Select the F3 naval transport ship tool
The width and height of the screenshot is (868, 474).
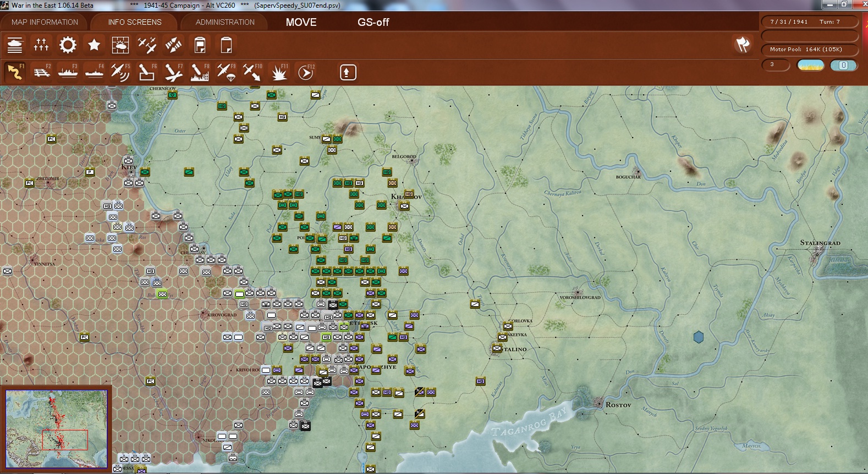click(68, 72)
